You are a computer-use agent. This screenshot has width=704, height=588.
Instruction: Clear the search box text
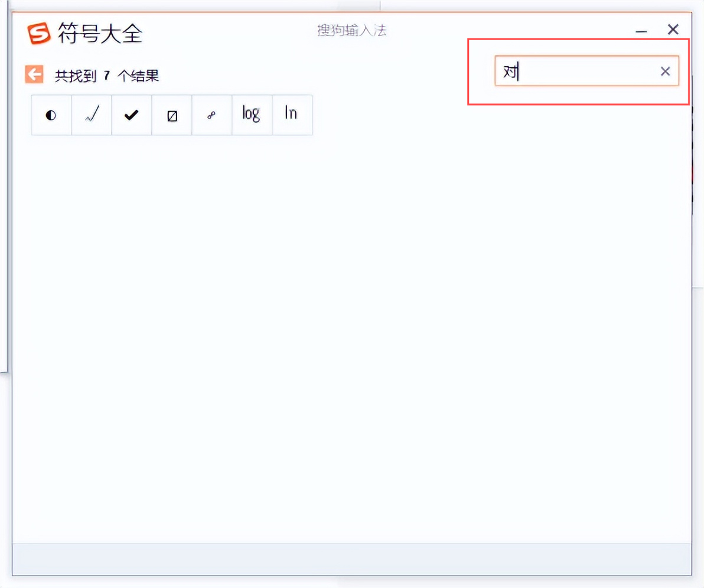click(x=666, y=71)
